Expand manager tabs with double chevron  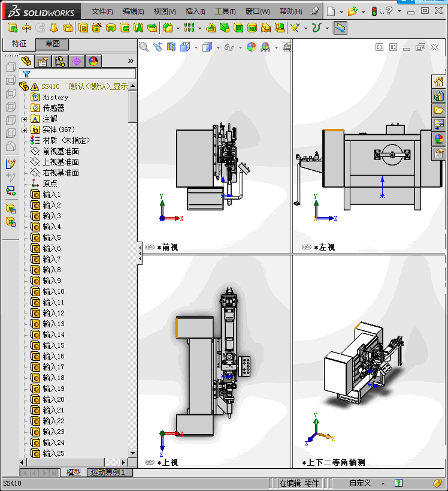pos(131,61)
